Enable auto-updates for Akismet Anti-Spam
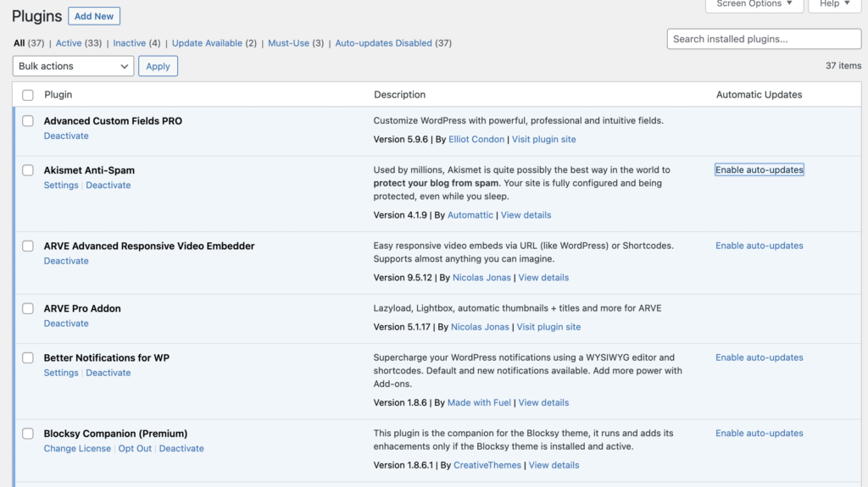Screen dimensions: 868x487 tap(759, 170)
